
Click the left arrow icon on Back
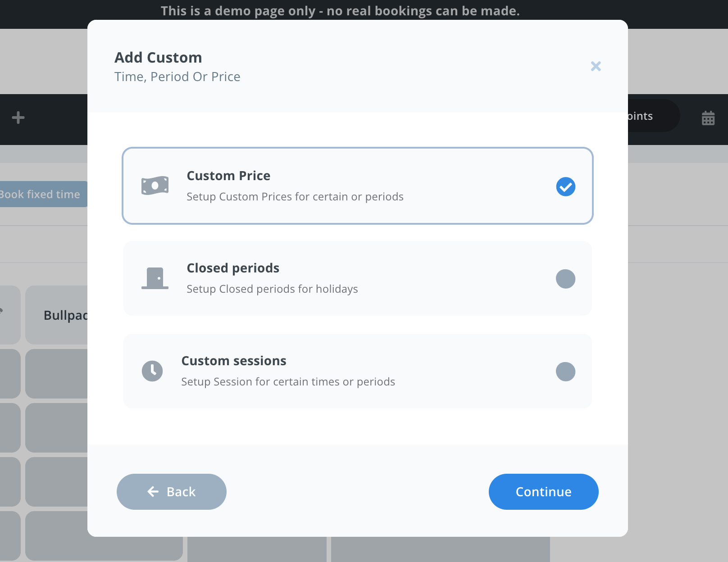[x=153, y=492]
